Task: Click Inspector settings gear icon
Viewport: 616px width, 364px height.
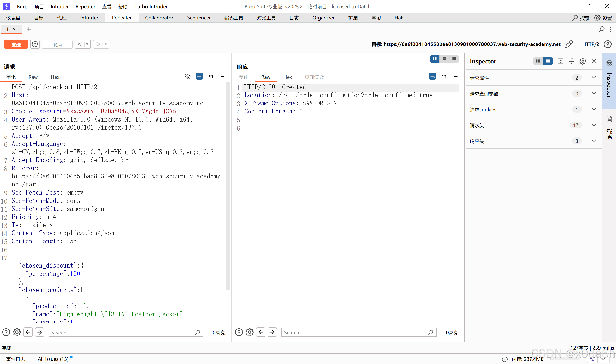Action: (x=583, y=61)
